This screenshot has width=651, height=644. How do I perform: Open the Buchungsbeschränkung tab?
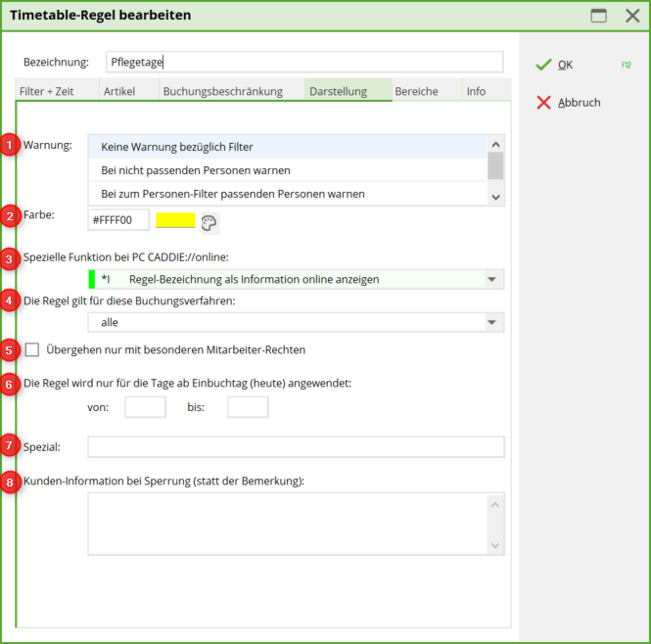222,92
